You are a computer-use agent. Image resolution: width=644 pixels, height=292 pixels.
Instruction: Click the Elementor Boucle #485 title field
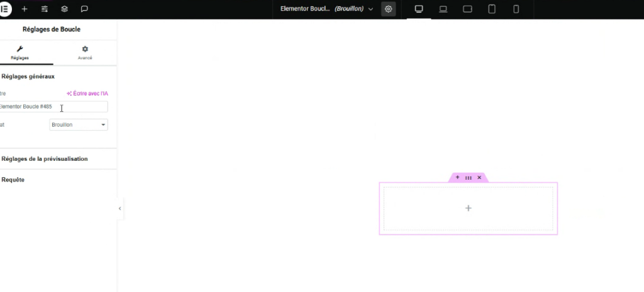[x=53, y=107]
